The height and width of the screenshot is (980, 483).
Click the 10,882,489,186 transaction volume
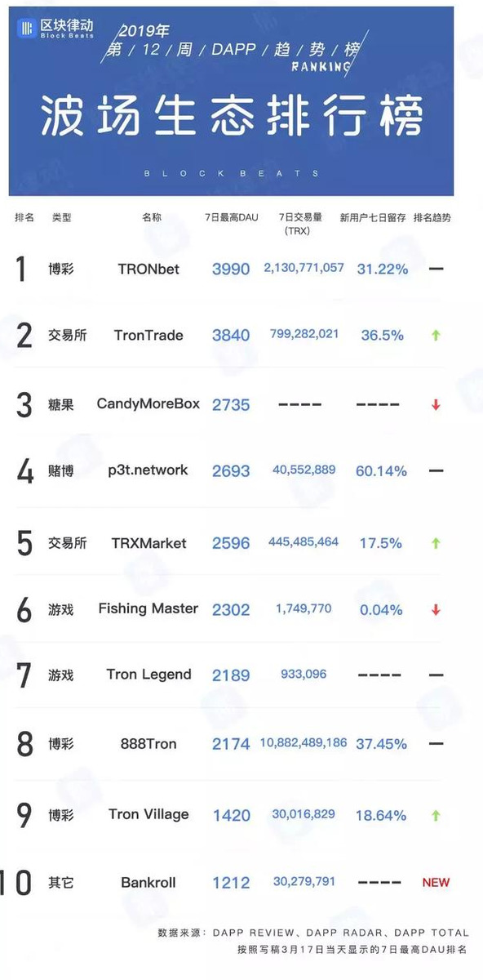tap(304, 743)
